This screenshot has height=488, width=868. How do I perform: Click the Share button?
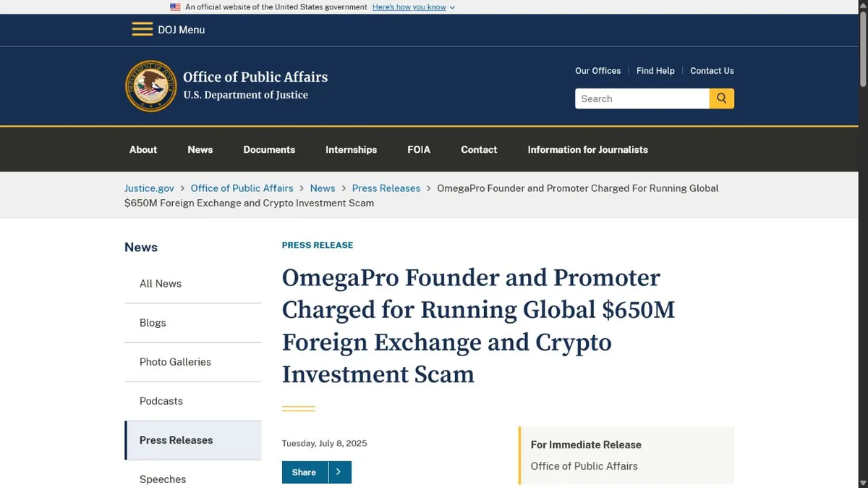click(305, 472)
